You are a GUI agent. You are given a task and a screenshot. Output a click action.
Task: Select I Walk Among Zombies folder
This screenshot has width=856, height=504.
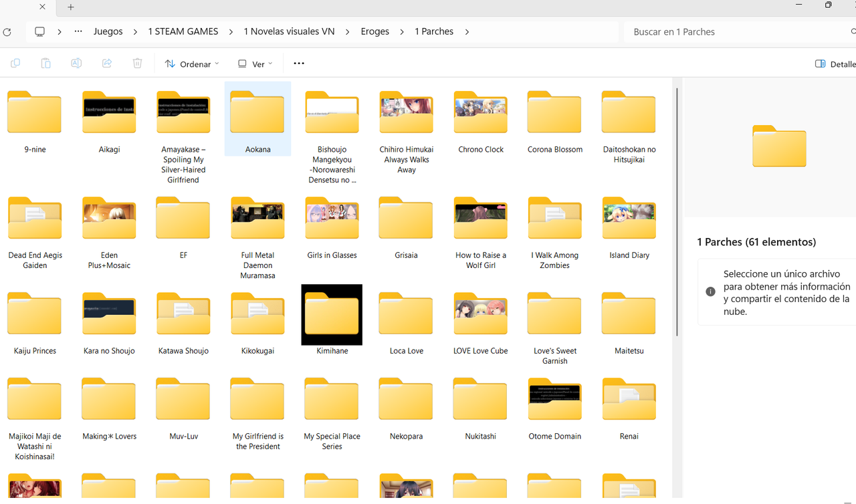tap(555, 233)
